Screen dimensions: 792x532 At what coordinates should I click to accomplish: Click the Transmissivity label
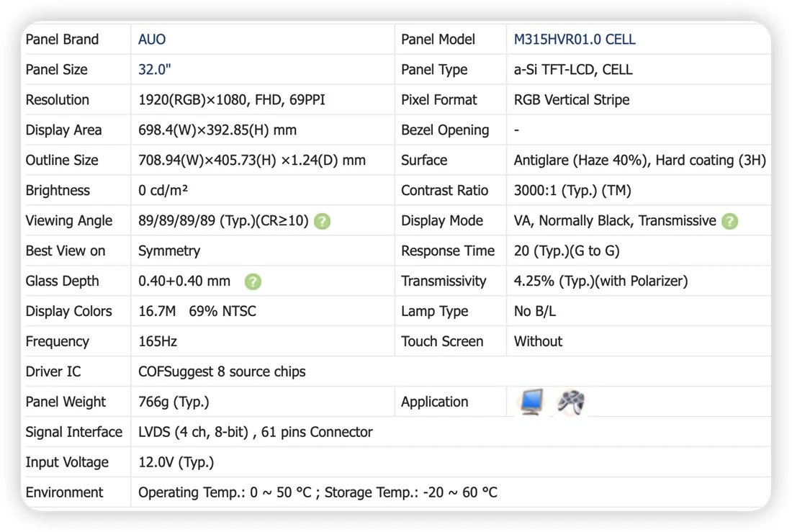(x=444, y=281)
